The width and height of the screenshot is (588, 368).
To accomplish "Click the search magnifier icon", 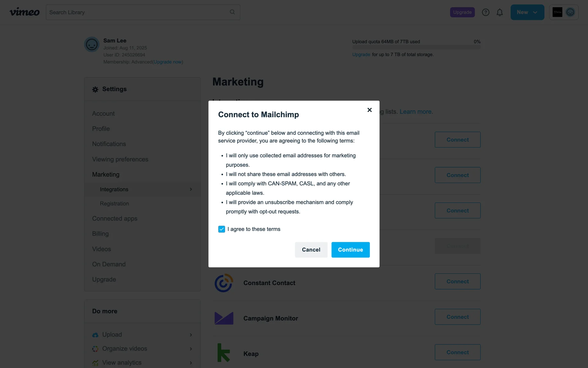I will tap(232, 12).
